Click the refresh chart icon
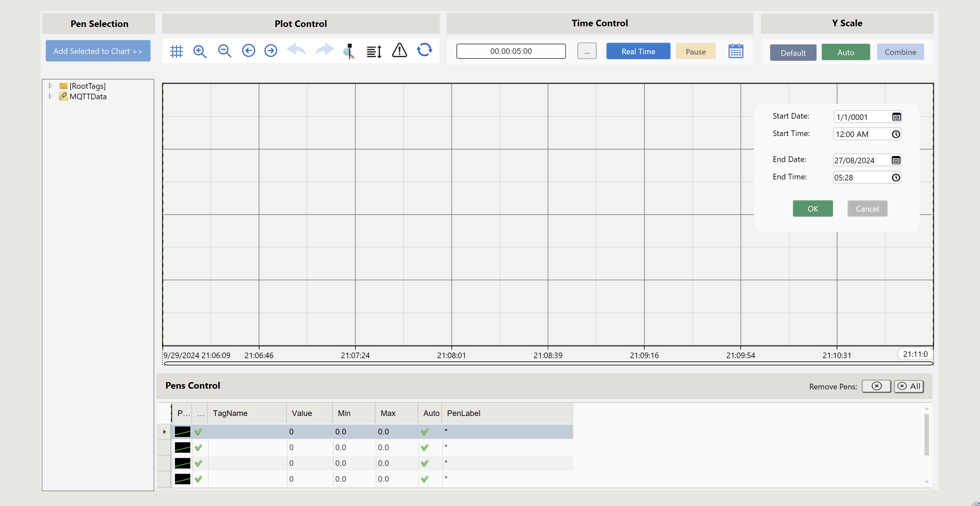The width and height of the screenshot is (980, 506). point(425,50)
